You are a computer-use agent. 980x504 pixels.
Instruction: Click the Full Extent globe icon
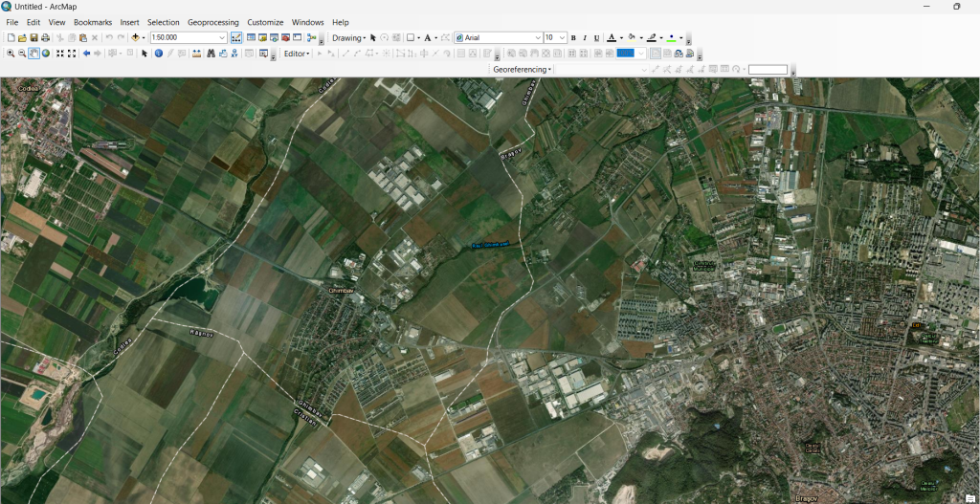click(45, 54)
